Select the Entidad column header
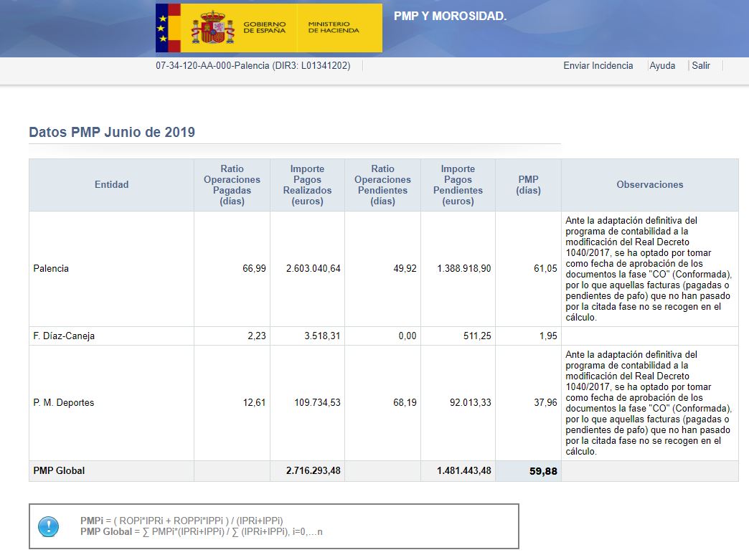 (x=111, y=185)
